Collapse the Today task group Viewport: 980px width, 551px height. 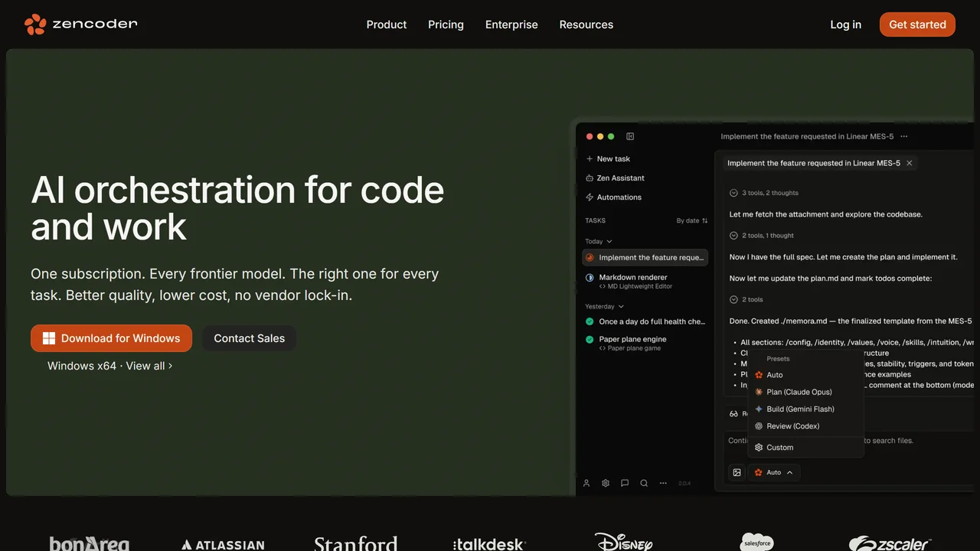(599, 241)
